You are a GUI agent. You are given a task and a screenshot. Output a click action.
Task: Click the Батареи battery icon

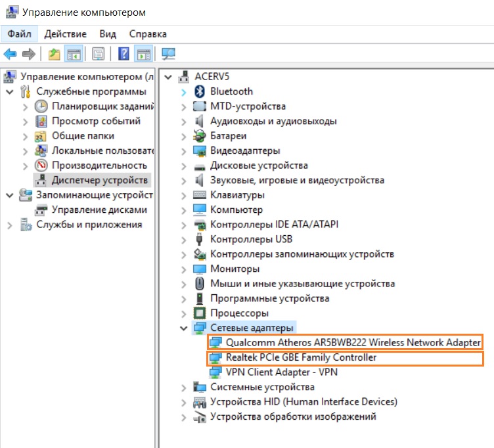(x=200, y=136)
